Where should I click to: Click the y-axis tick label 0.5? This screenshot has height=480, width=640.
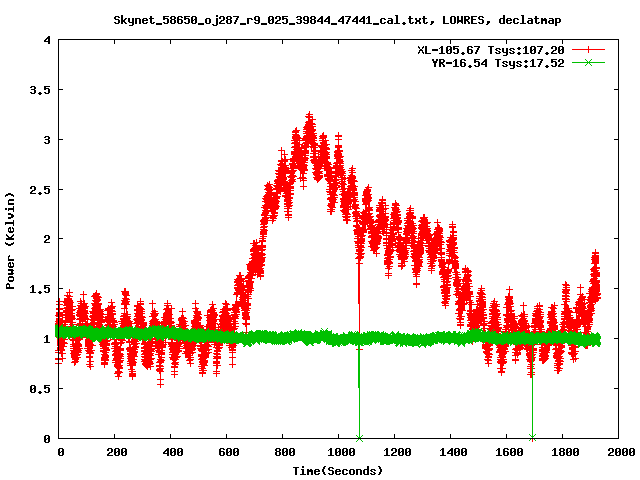click(x=40, y=389)
